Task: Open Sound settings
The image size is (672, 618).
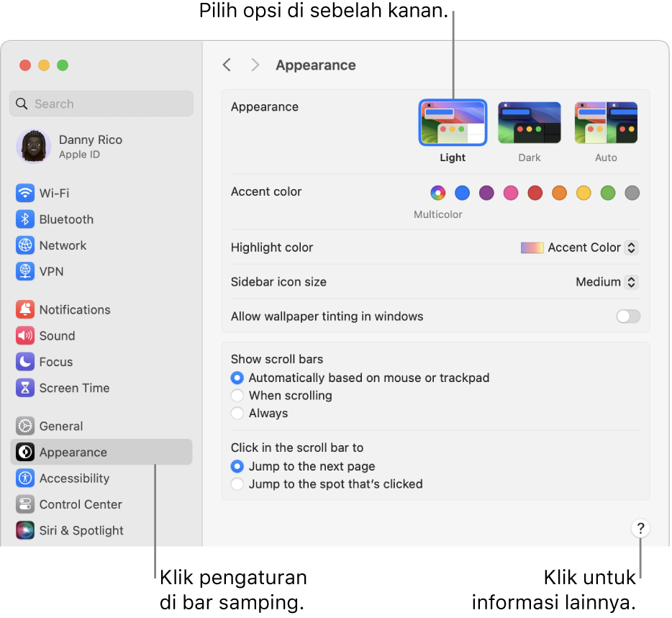Action: [x=55, y=335]
